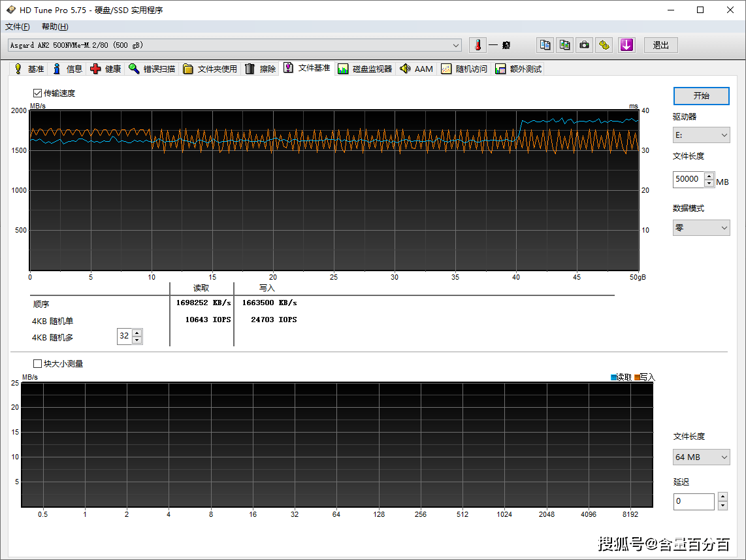The width and height of the screenshot is (746, 560).
Task: Open the 健康 tab with red cross
Action: click(106, 69)
